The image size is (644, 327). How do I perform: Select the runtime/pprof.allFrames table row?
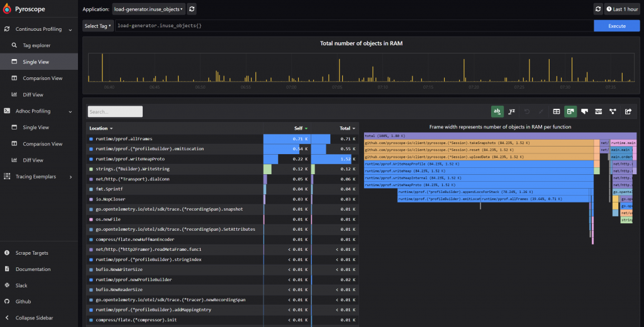point(222,139)
